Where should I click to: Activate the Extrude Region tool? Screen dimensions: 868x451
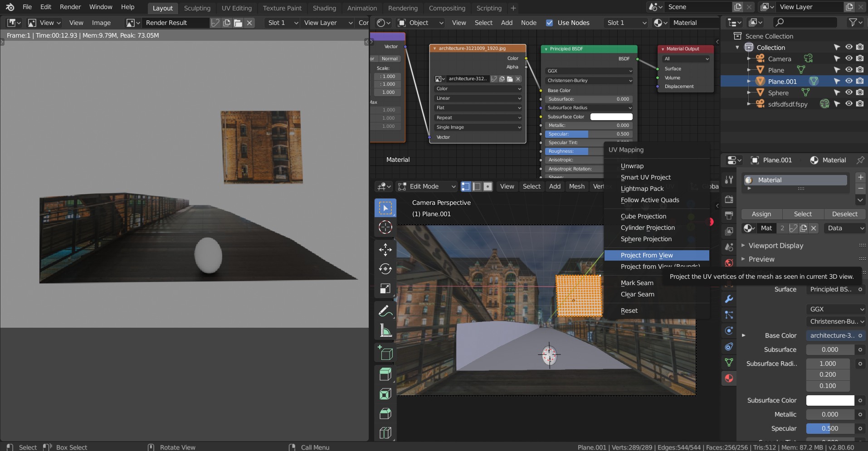point(385,374)
